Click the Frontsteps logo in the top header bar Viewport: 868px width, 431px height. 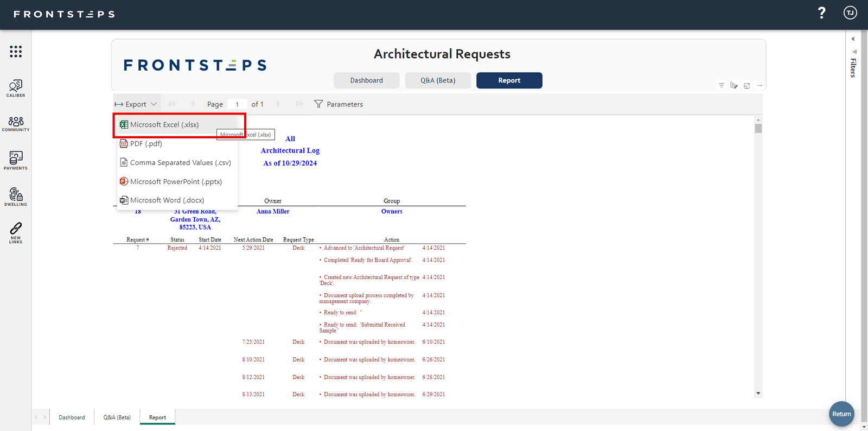click(64, 14)
